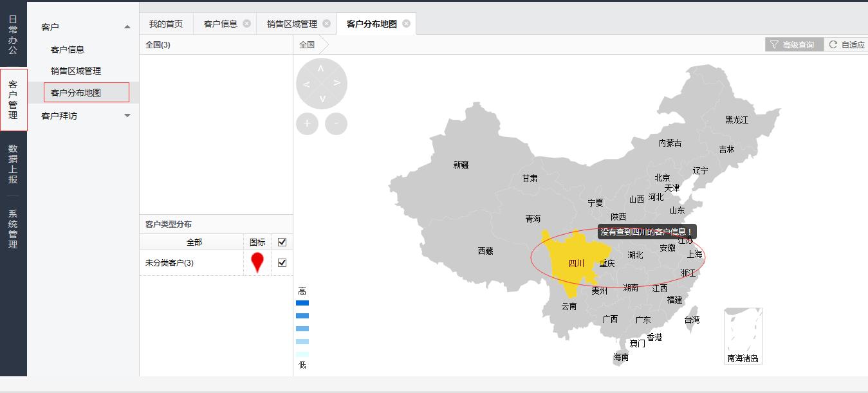Click the map zoom out minus button
868x393 pixels.
336,123
